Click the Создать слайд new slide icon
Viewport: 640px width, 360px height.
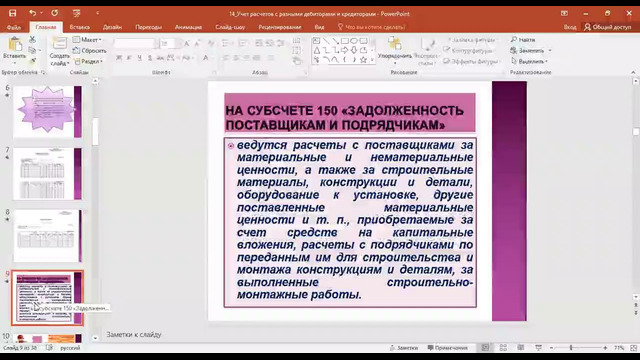coord(60,44)
